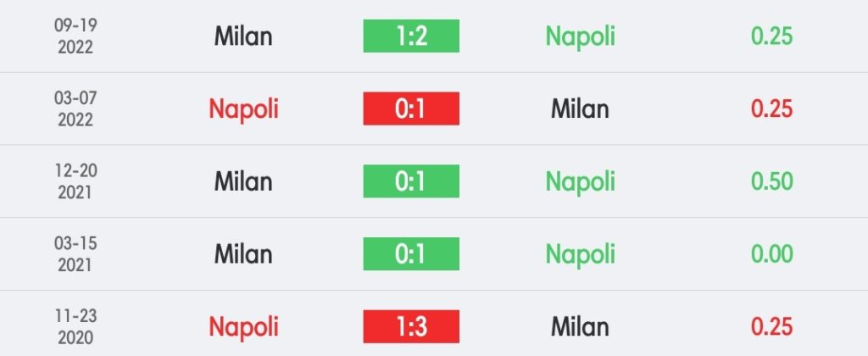
Task: Click the 11-23 2020 date
Action: [x=75, y=326]
